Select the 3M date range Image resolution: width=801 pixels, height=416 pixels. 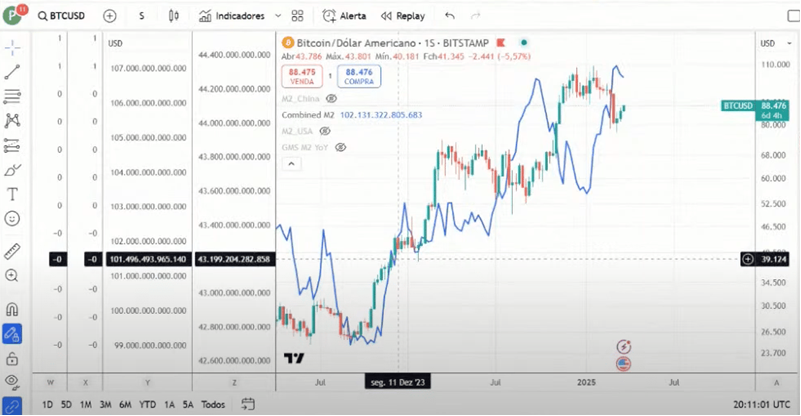click(x=105, y=405)
